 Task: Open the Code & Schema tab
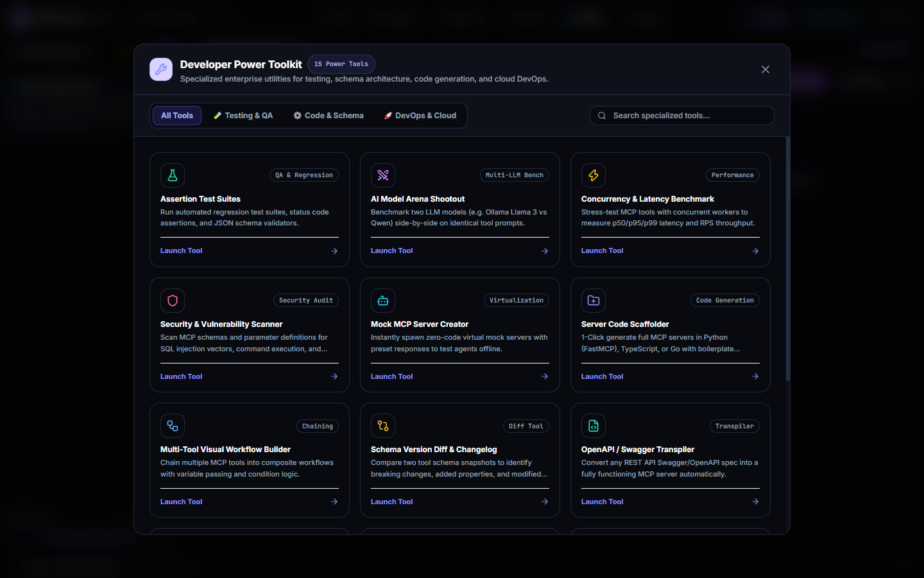(329, 116)
